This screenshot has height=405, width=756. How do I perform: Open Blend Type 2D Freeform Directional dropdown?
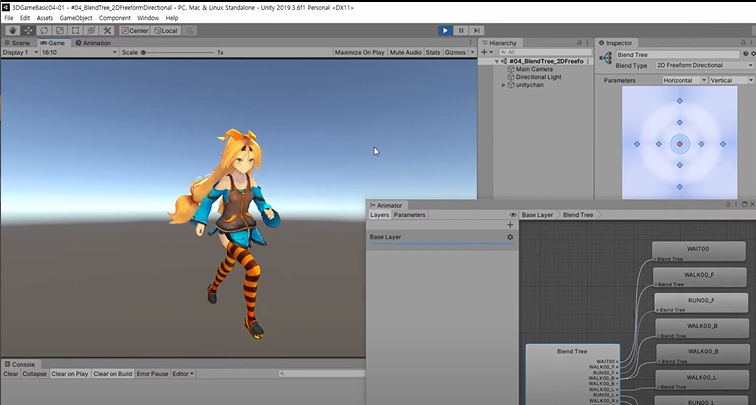coord(705,65)
